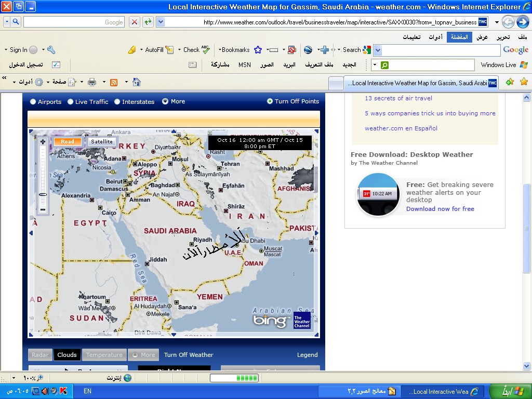Enable the Radar weather layer

(x=40, y=355)
